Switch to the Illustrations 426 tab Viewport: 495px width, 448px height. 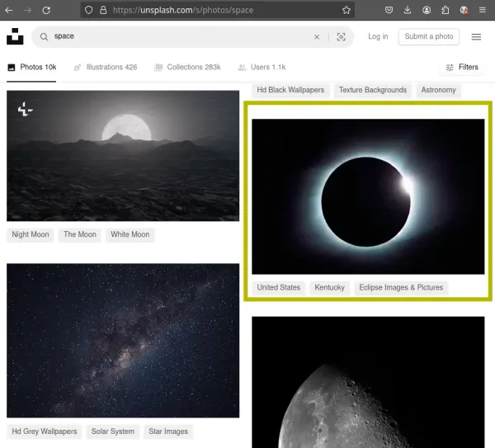pos(106,68)
